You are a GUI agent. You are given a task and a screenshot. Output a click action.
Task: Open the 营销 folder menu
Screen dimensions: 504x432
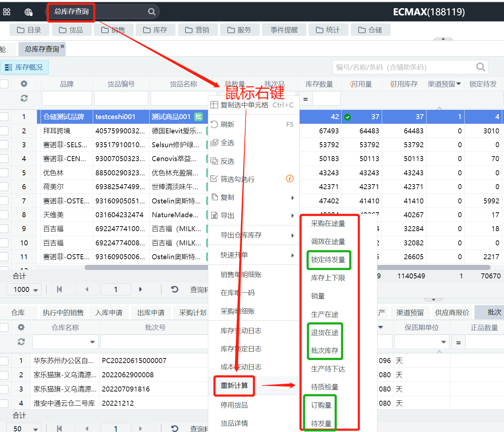coord(197,30)
